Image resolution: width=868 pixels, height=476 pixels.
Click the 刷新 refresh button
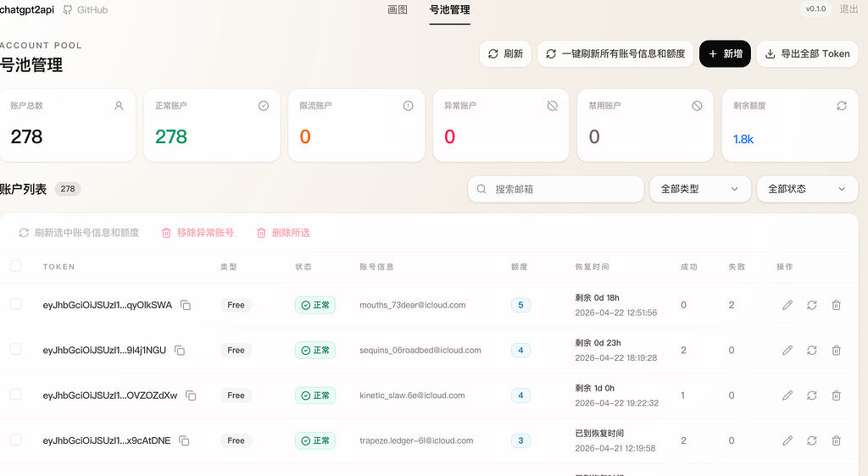[x=505, y=53]
